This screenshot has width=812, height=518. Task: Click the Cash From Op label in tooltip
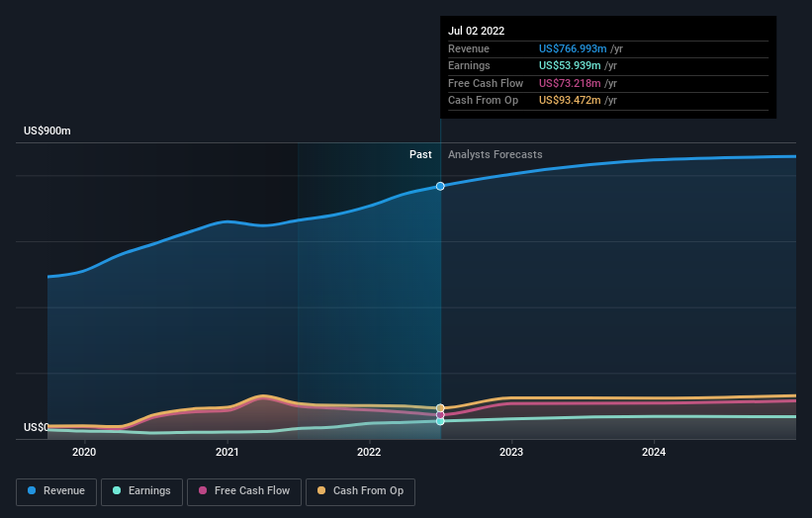pos(484,101)
